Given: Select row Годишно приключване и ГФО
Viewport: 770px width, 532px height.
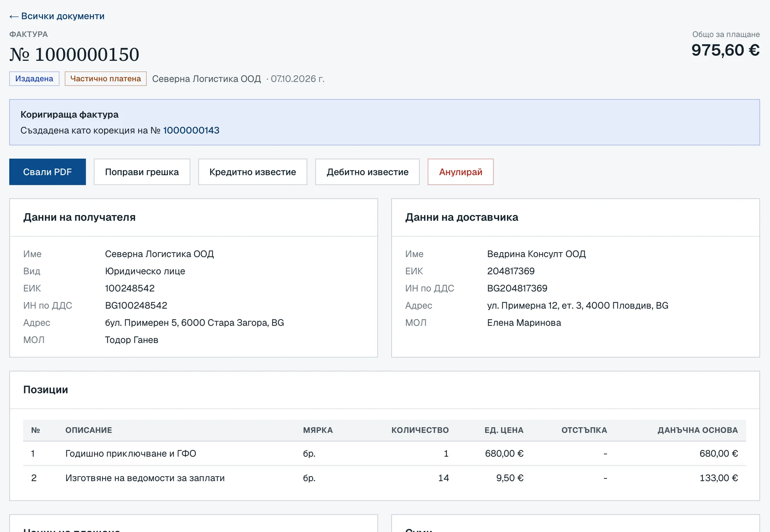Looking at the screenshot, I should click(x=385, y=453).
